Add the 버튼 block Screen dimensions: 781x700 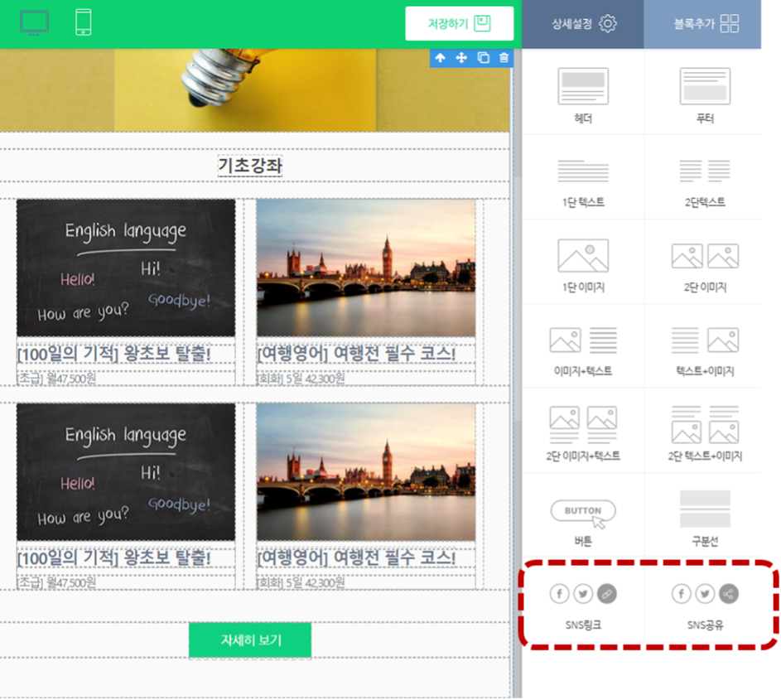583,519
